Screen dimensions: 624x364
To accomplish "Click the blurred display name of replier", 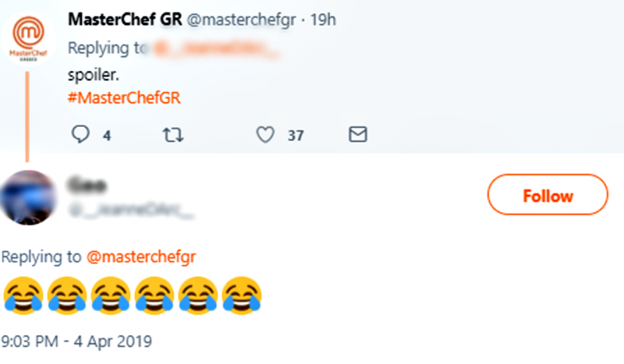I will [88, 184].
